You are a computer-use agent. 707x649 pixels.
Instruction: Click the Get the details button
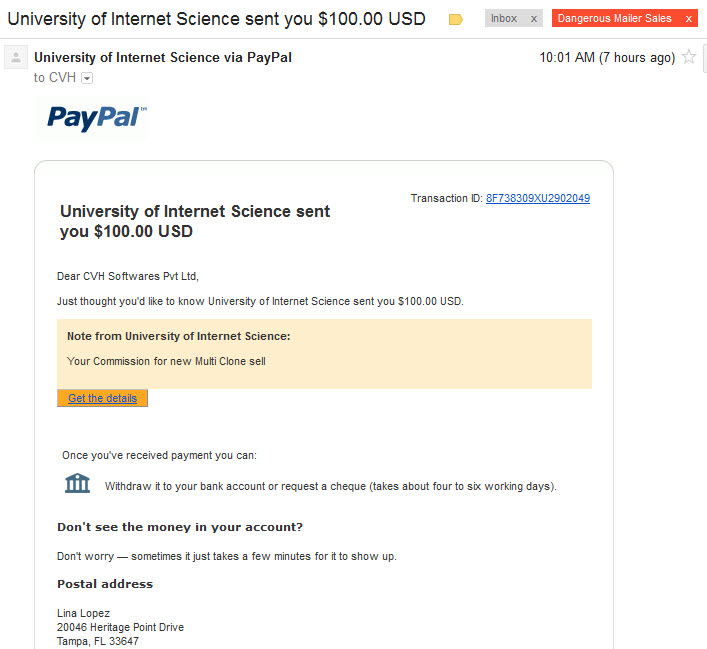coord(102,398)
